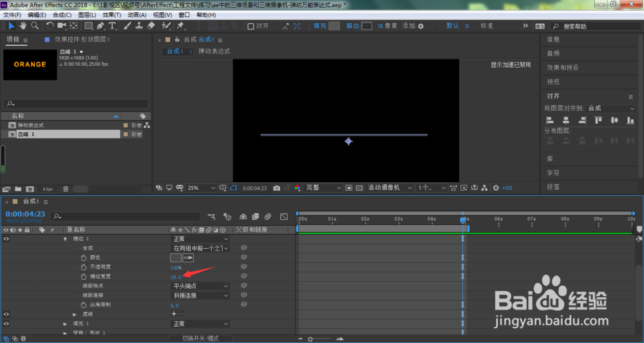
Task: Select the 标准 workspace
Action: (x=487, y=26)
